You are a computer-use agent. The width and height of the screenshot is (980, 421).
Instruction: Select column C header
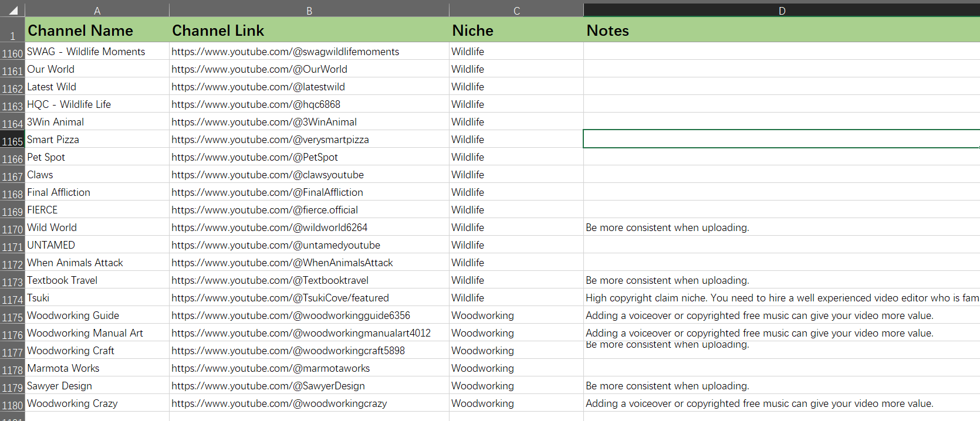tap(516, 11)
